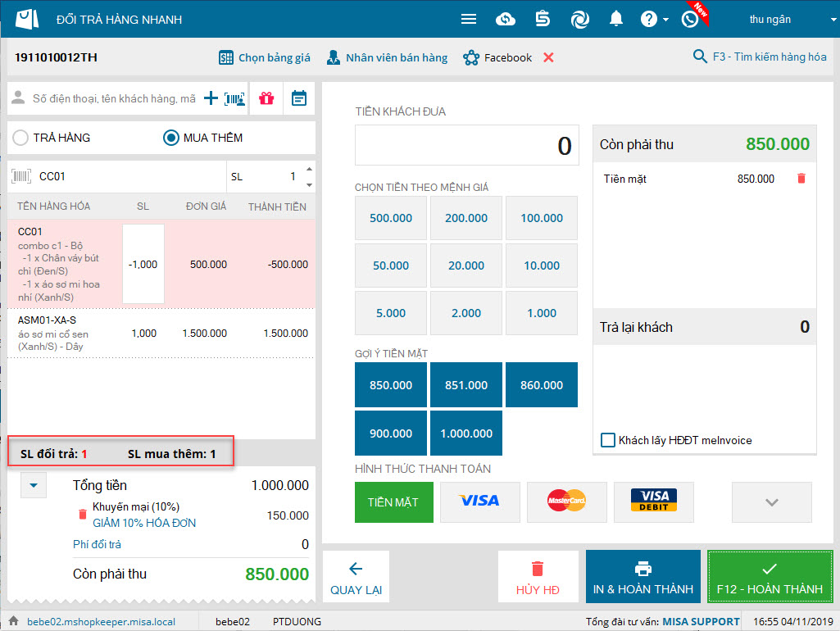Click the swirl refresh icon in header
840x631 pixels.
click(x=579, y=20)
